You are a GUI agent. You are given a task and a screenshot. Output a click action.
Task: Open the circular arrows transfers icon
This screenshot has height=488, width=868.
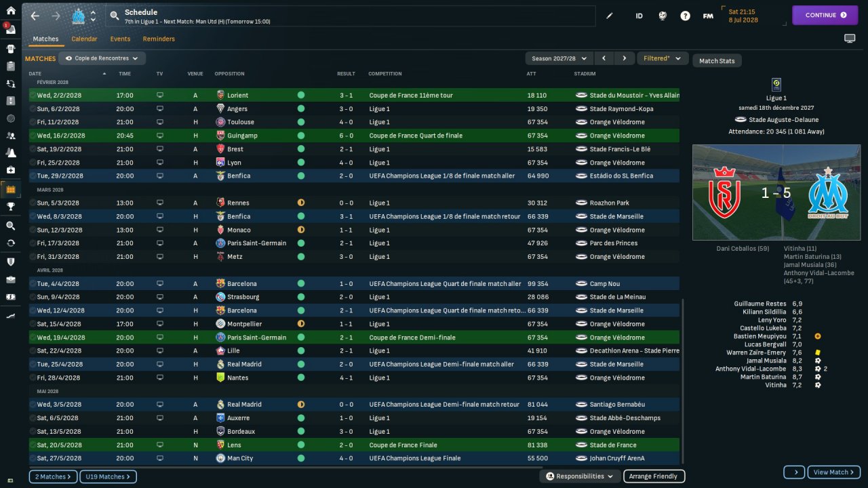click(10, 243)
